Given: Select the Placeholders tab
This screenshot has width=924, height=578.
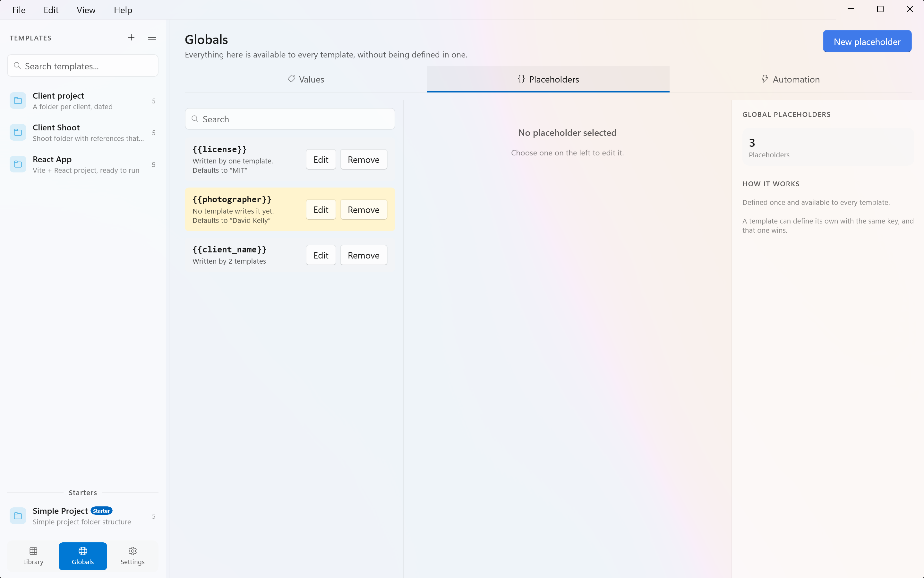Looking at the screenshot, I should (x=548, y=79).
